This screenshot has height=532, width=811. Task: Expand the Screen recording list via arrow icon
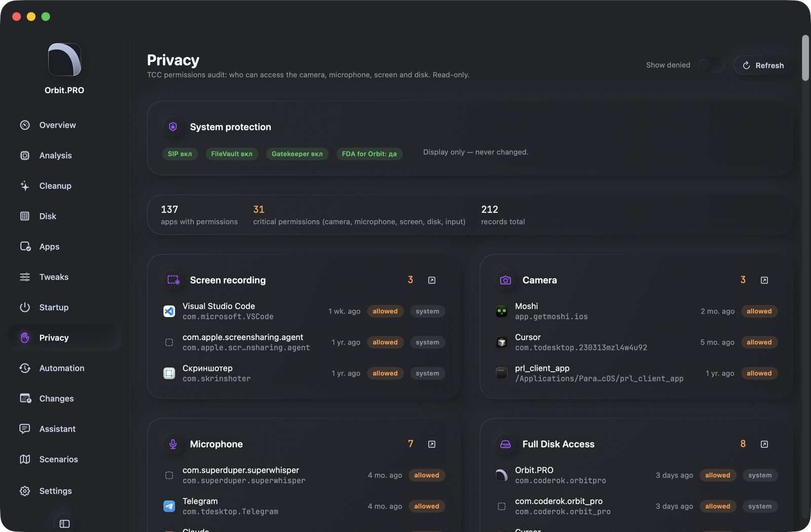(x=432, y=280)
